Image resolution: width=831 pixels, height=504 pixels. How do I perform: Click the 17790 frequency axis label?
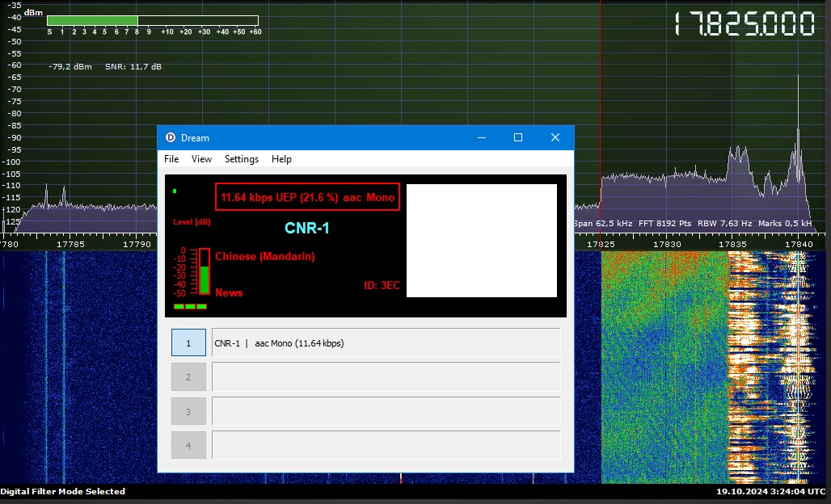click(137, 244)
